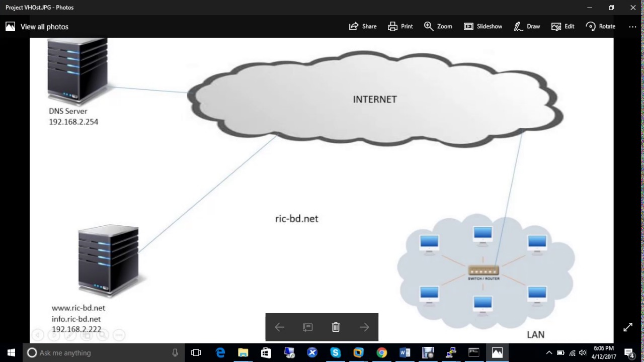Open the three-dot more options menu

tap(632, 27)
